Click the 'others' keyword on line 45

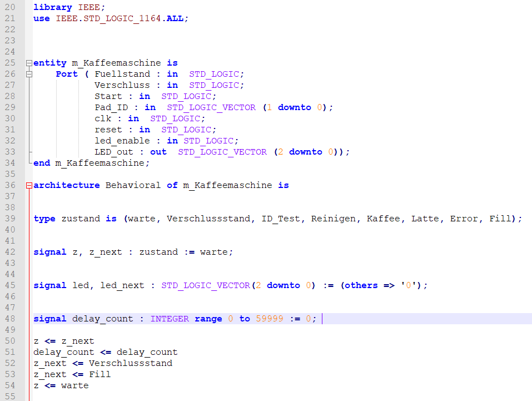click(x=361, y=285)
